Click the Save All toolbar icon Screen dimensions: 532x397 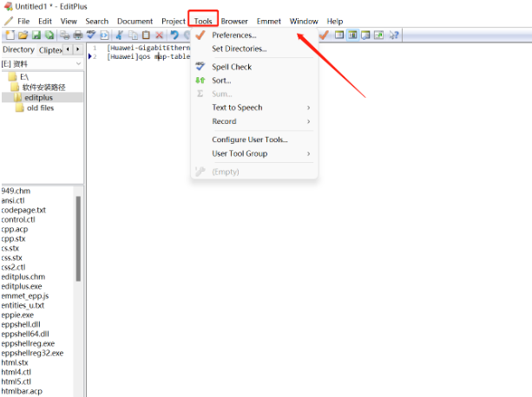49,35
